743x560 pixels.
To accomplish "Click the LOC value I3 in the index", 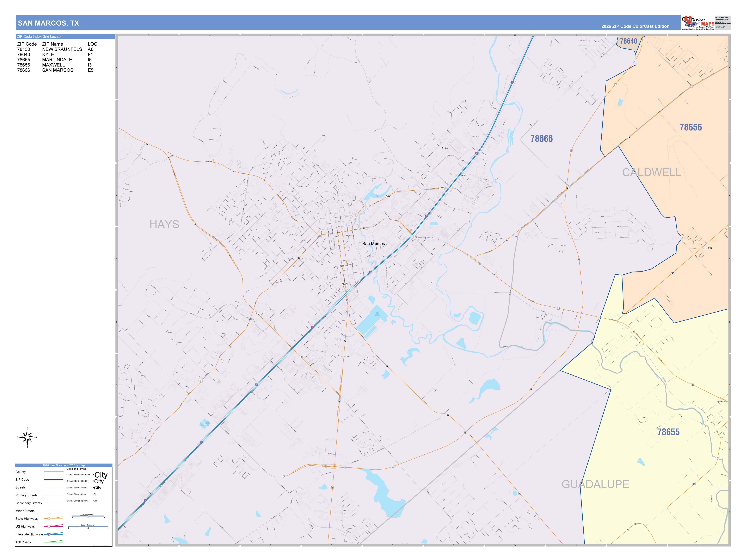I will [x=90, y=65].
